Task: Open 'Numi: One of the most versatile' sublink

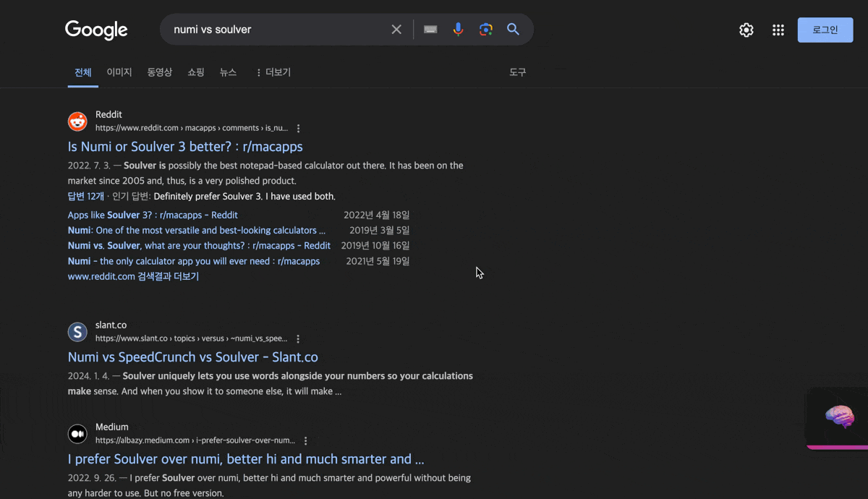Action: (x=197, y=230)
